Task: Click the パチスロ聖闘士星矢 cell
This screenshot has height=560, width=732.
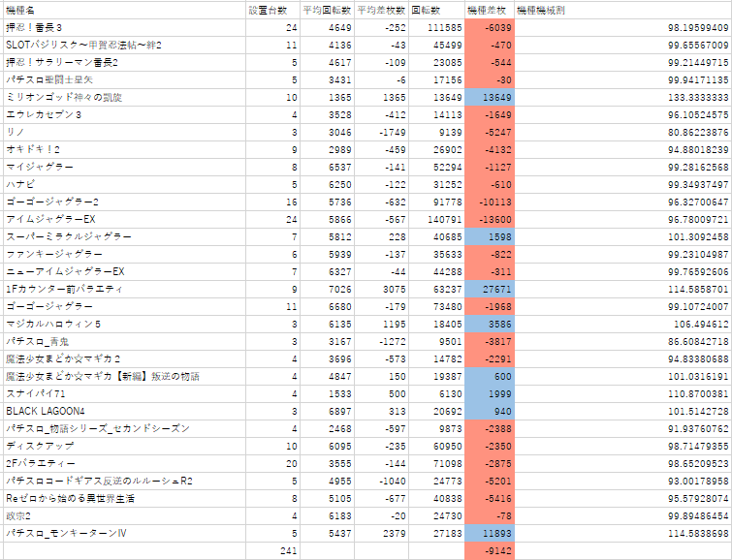Action: tap(124, 80)
